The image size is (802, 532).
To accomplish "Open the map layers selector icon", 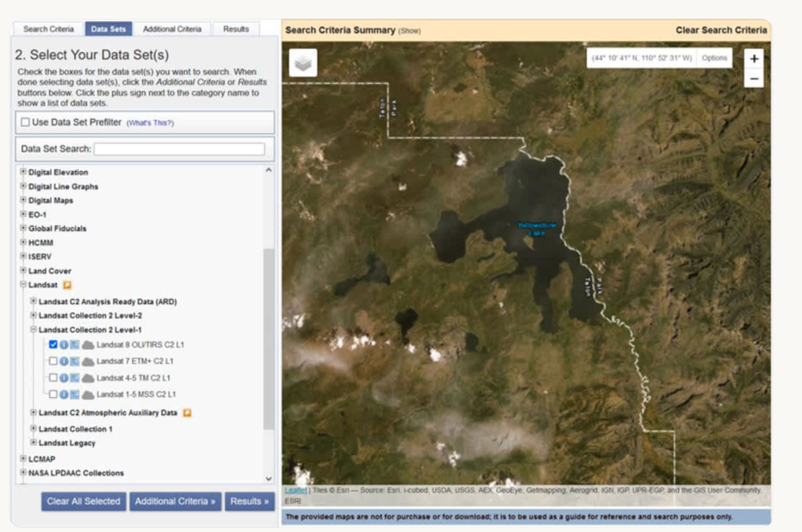I will coord(303,64).
